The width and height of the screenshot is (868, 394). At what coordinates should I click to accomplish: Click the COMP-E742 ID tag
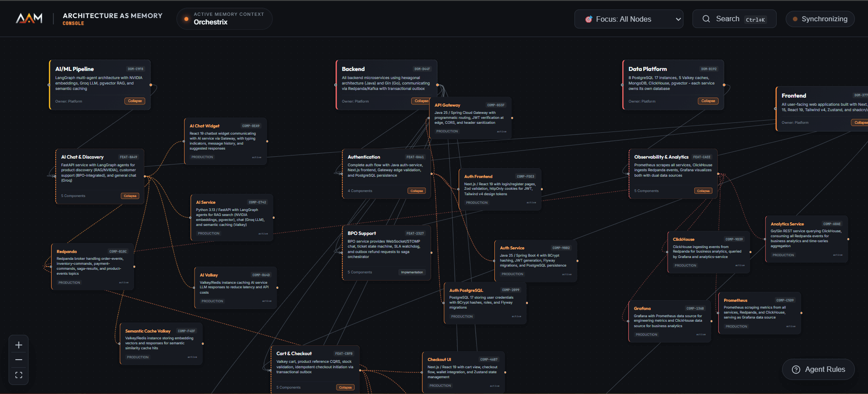(257, 202)
